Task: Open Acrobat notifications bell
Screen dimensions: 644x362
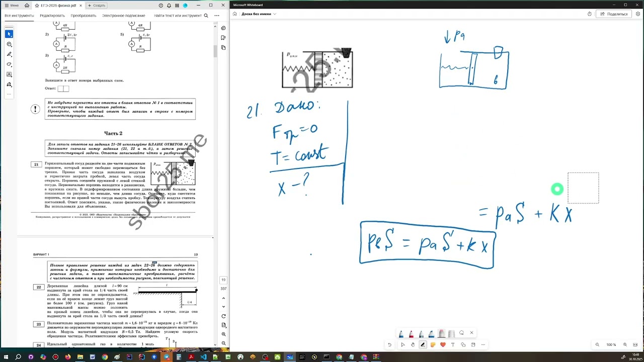Action: [169, 6]
